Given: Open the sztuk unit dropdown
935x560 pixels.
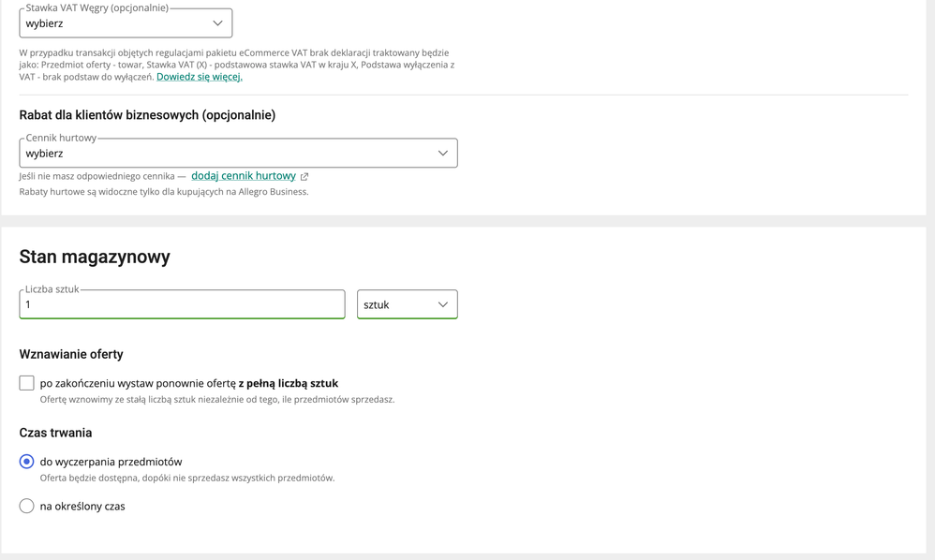Looking at the screenshot, I should [x=407, y=305].
